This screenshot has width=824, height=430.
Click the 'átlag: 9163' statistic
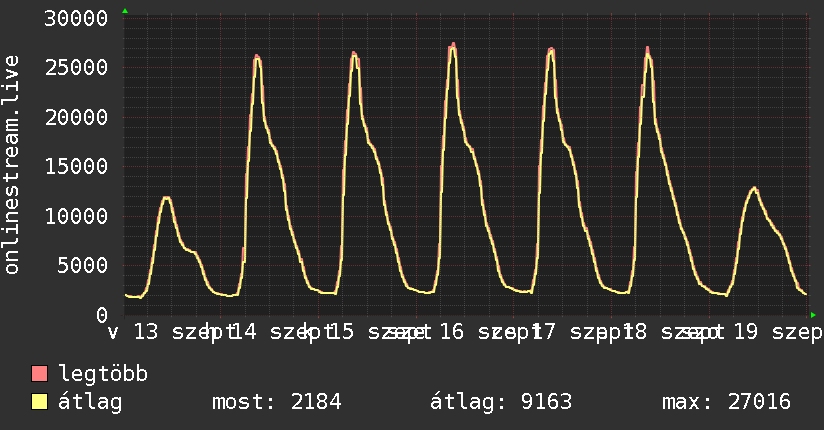tap(501, 402)
